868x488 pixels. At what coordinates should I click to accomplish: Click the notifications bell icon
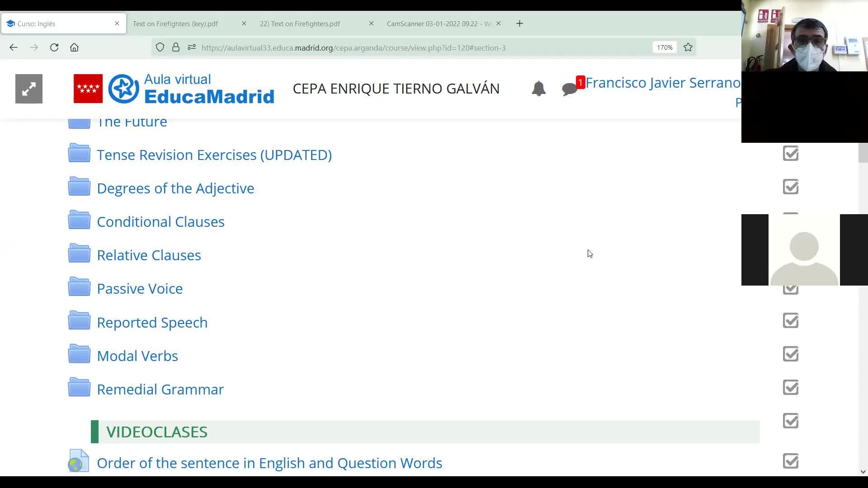coord(538,89)
